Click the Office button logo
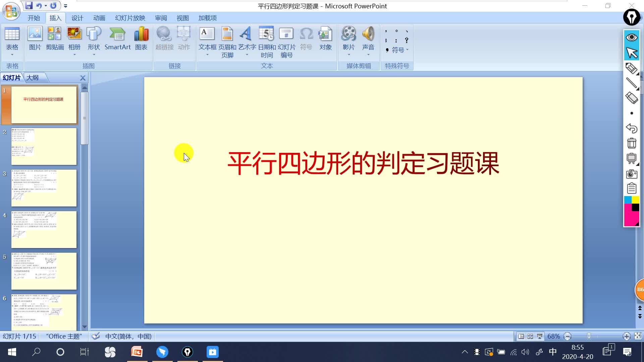Image resolution: width=644 pixels, height=362 pixels. (11, 11)
